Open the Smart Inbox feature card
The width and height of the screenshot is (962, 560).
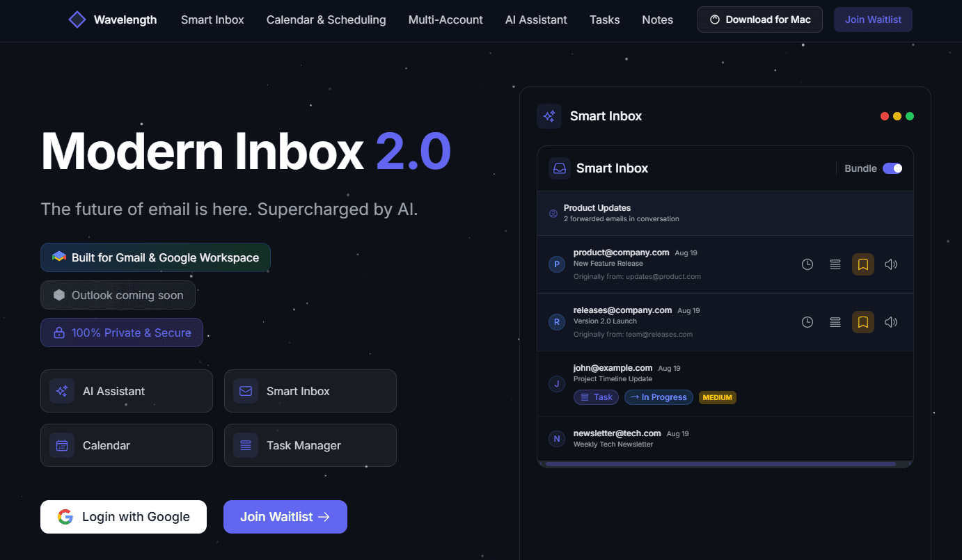point(310,391)
